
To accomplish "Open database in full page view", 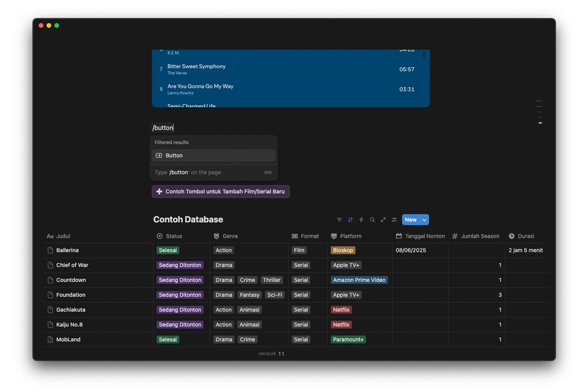I will click(x=383, y=220).
